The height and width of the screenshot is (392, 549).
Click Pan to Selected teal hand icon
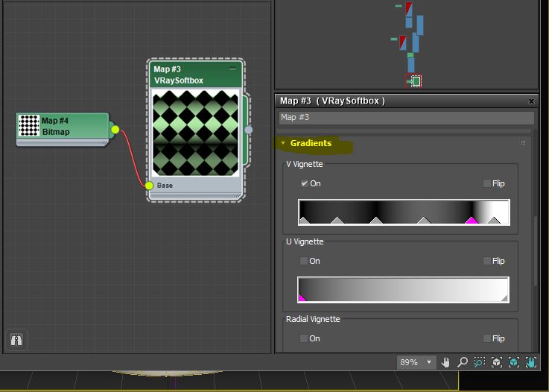coord(531,362)
